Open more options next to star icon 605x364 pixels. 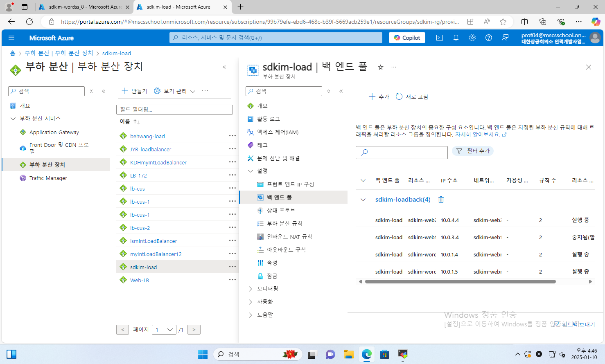pyautogui.click(x=393, y=67)
